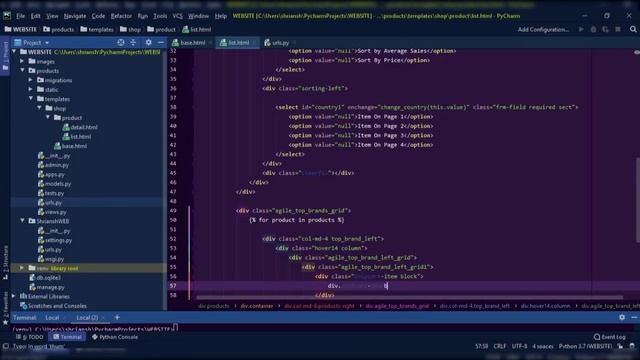This screenshot has width=640, height=360.
Task: Open Project panel settings gear
Action: coord(149,42)
